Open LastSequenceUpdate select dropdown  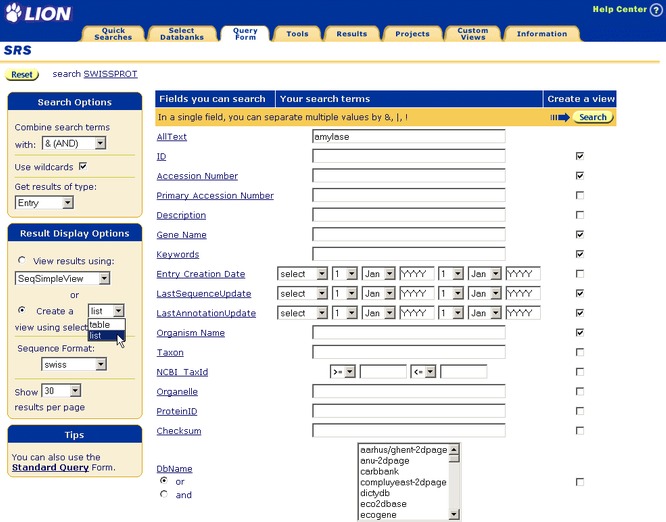[302, 293]
